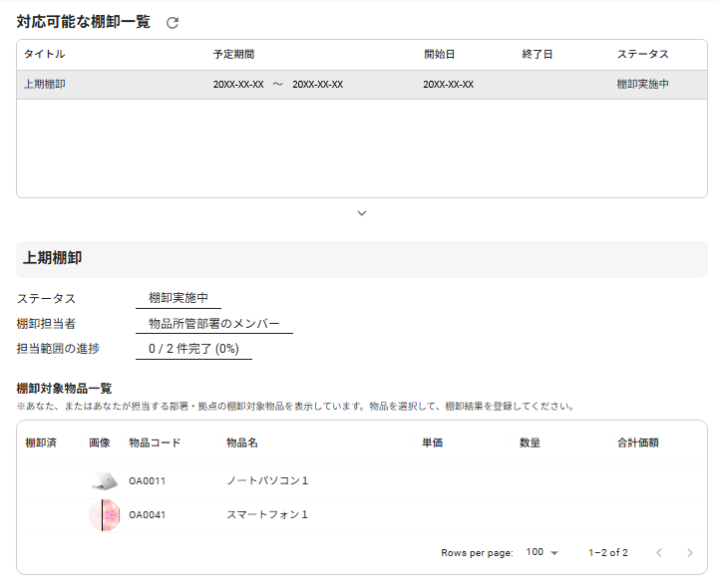This screenshot has height=588, width=718.
Task: Click the 予定期間 column header
Action: (x=233, y=54)
